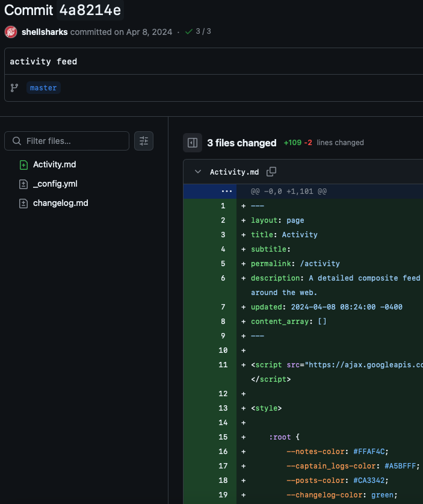The image size is (423, 504).
Task: Click the hunk header @@ -0,0 +1,101 @@
Action: (289, 191)
